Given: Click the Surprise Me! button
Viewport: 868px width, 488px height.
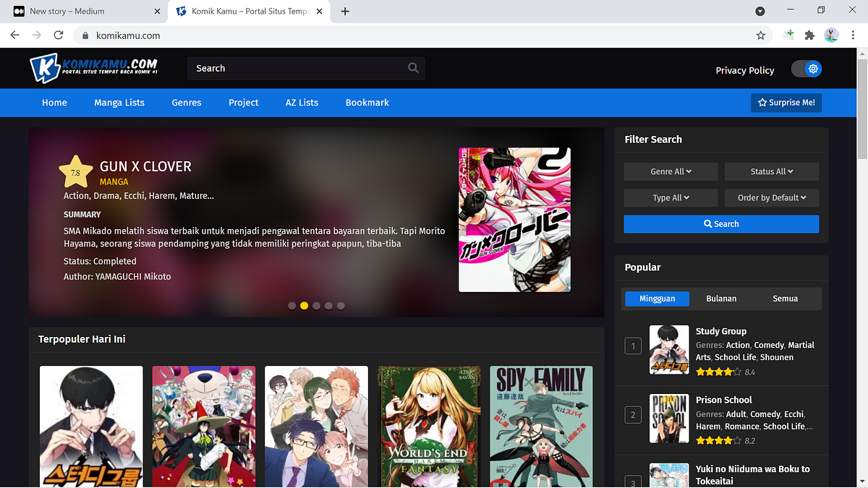Looking at the screenshot, I should 786,103.
